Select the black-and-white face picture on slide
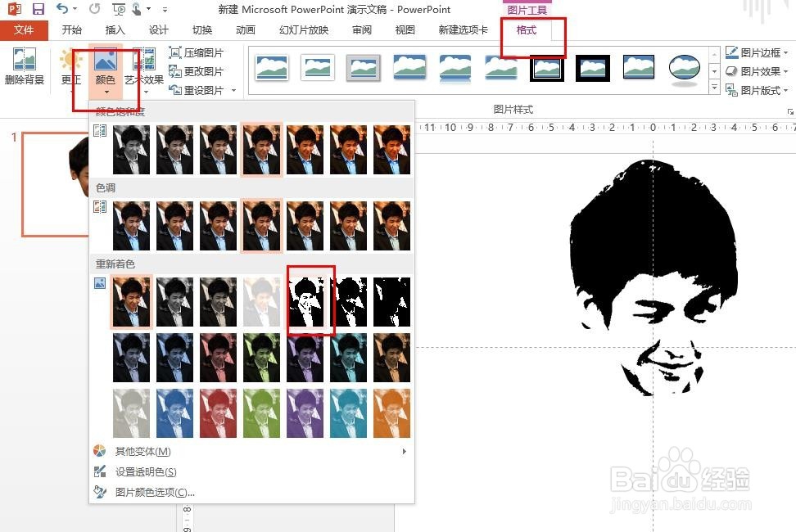Viewport: 796px width, 532px height. [654, 278]
